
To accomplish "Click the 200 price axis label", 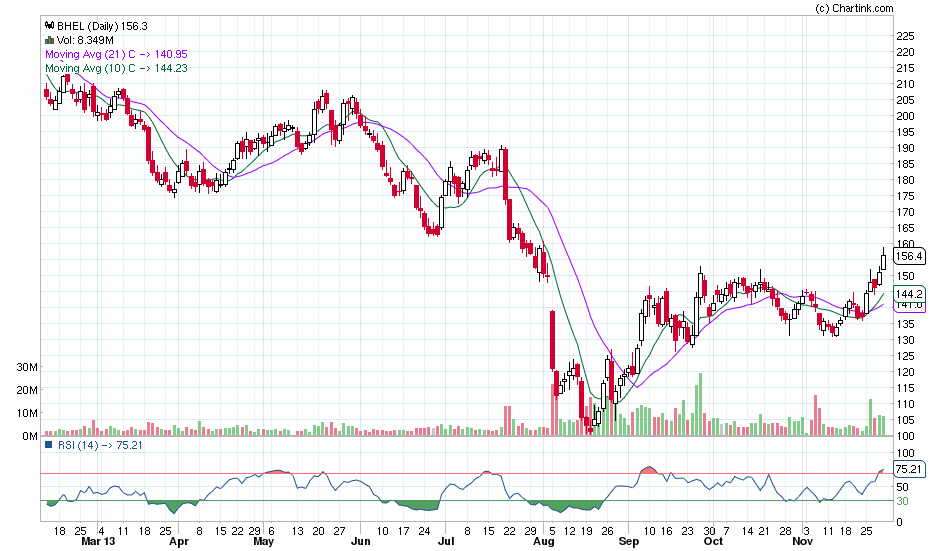I will click(905, 116).
